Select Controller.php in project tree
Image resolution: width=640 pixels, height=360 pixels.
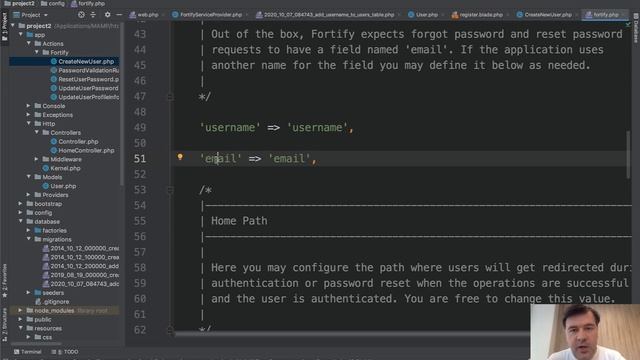(78, 142)
